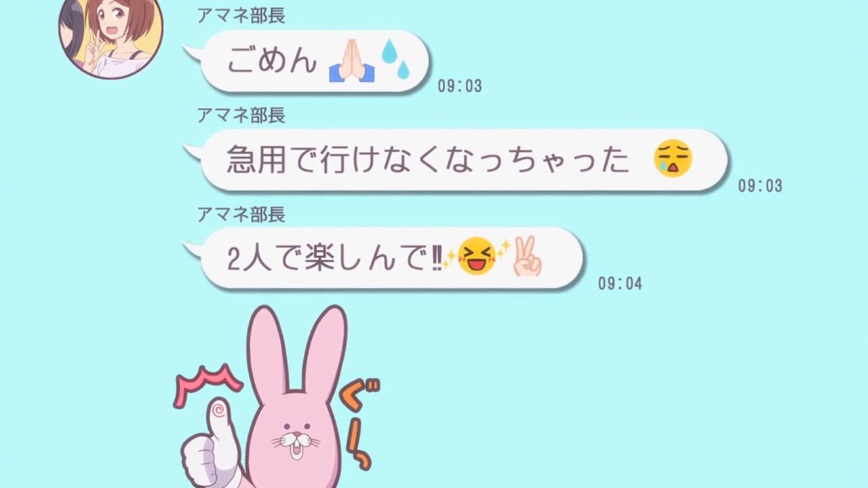
Task: Click the 09:04 message timestamp
Action: tap(620, 283)
